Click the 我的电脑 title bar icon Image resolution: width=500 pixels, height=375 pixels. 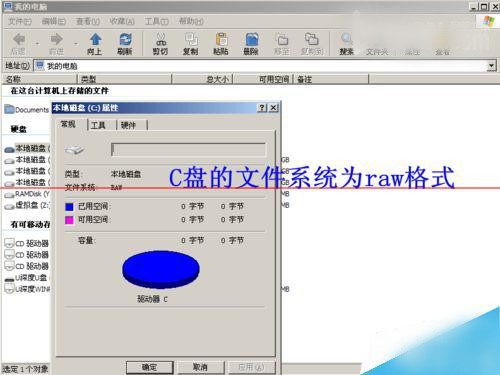[7, 6]
